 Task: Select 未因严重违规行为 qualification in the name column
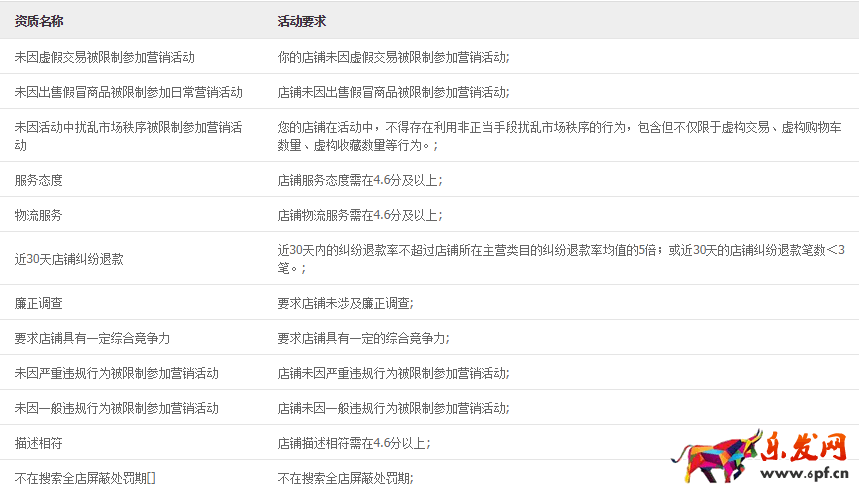click(x=117, y=373)
